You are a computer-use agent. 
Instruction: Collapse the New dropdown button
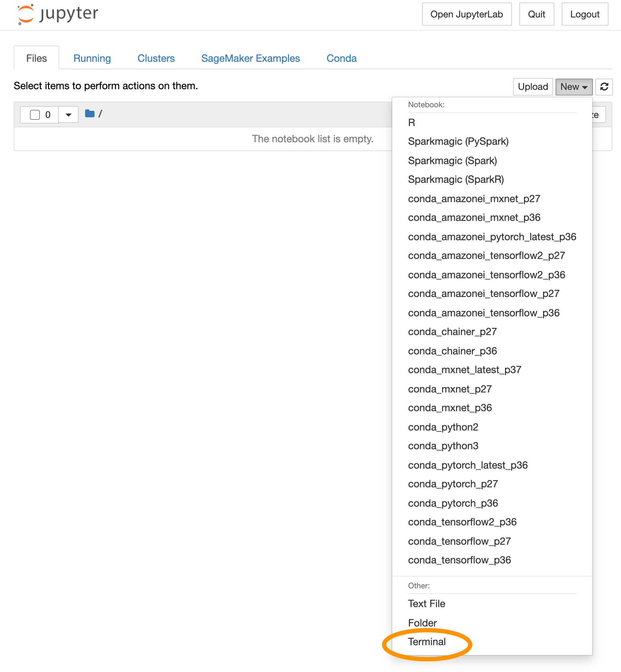574,87
